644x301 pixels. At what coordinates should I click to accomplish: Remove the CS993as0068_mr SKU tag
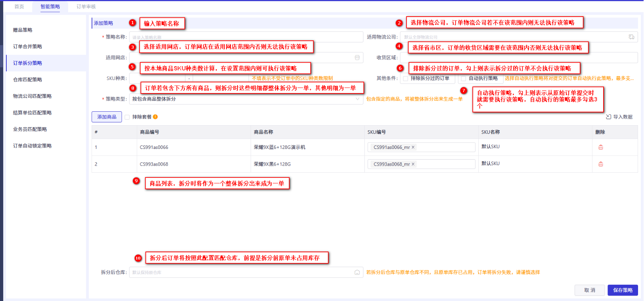click(x=413, y=164)
